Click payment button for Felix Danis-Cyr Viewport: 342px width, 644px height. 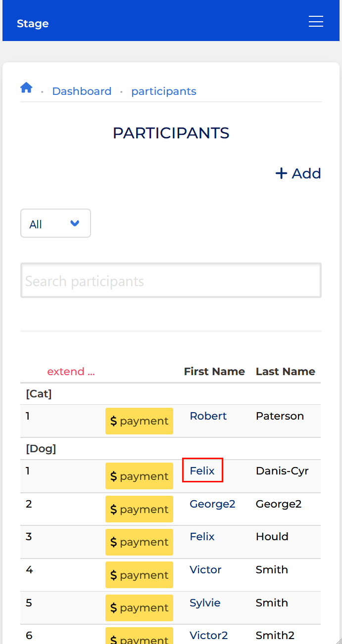point(139,476)
